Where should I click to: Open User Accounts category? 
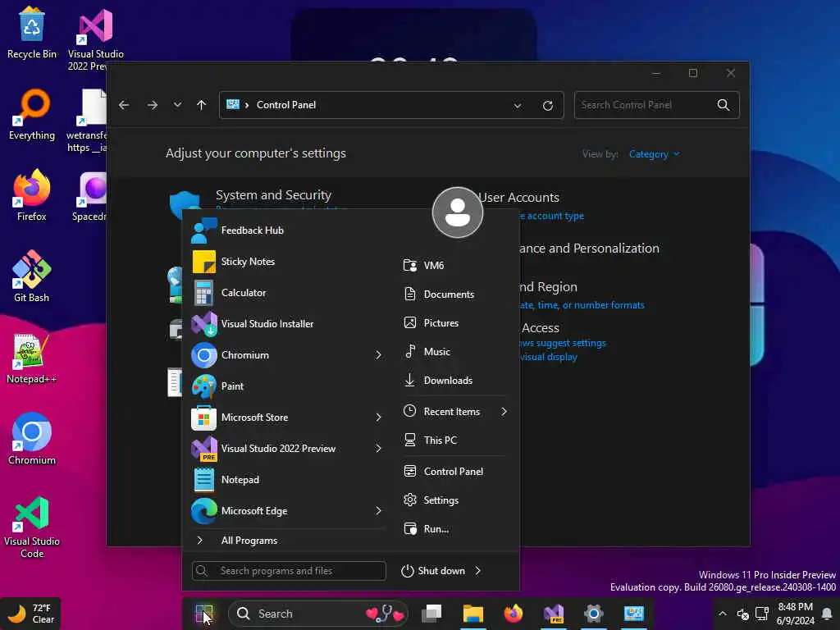(x=518, y=197)
